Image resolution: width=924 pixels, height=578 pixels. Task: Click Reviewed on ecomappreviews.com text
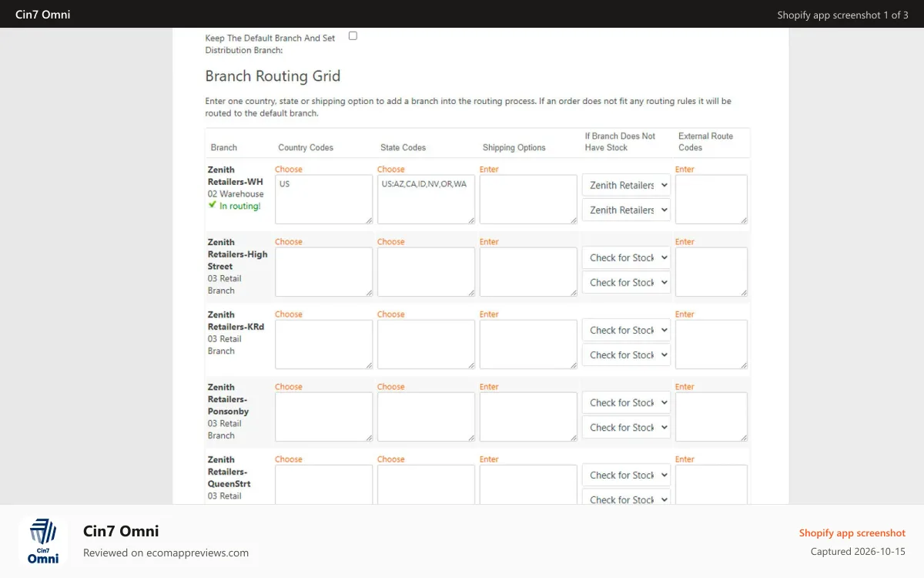(166, 553)
